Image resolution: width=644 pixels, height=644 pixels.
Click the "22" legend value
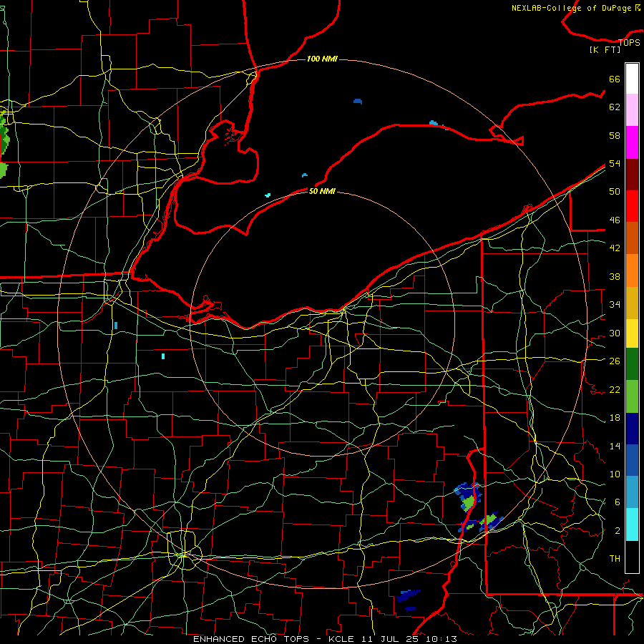click(615, 389)
